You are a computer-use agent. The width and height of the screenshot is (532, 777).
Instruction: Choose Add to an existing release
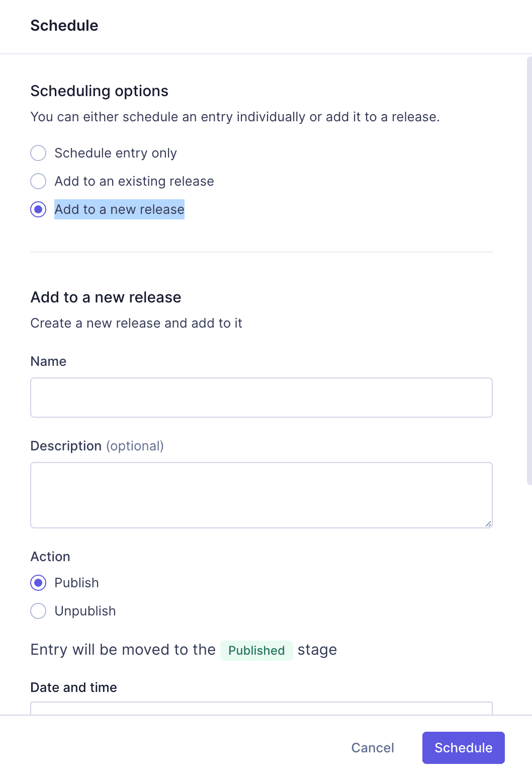coord(38,181)
